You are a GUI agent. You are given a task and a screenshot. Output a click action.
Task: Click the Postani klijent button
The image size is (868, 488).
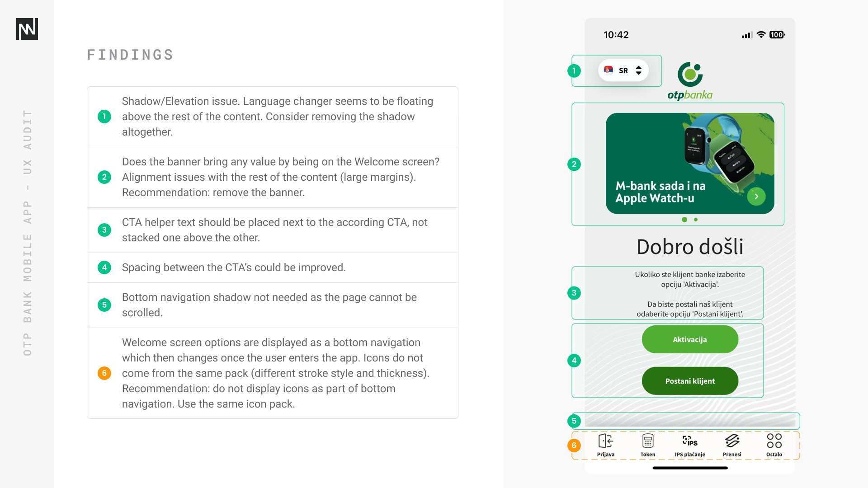point(690,381)
